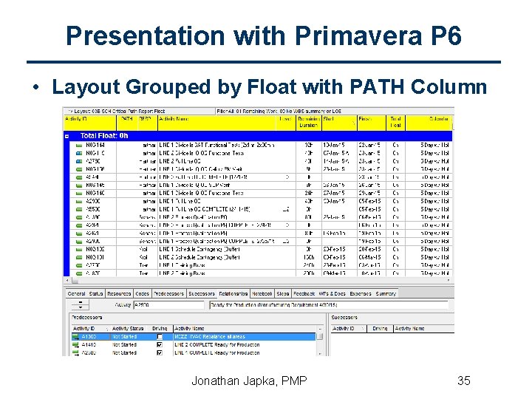Click the Layout title bar
The image size is (532, 399).
point(139,112)
